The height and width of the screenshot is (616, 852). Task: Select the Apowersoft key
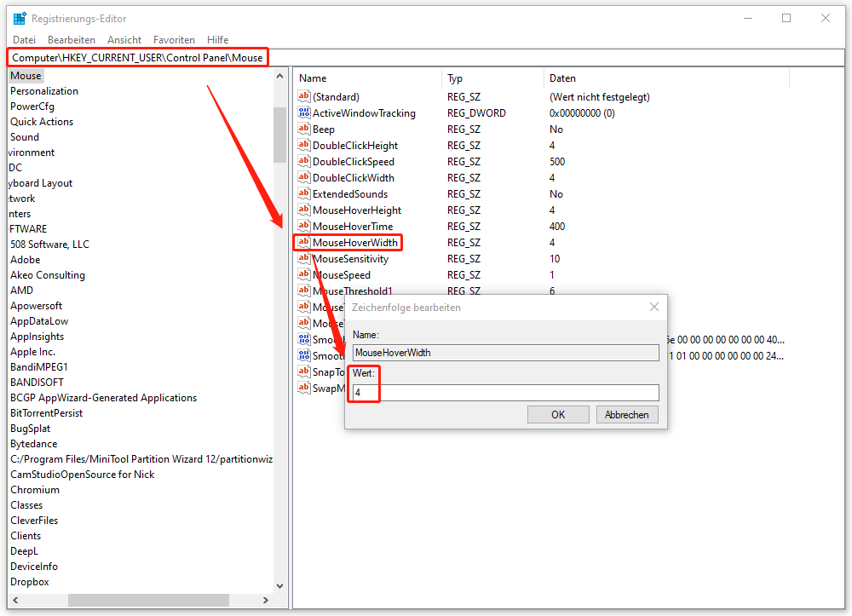pyautogui.click(x=36, y=306)
